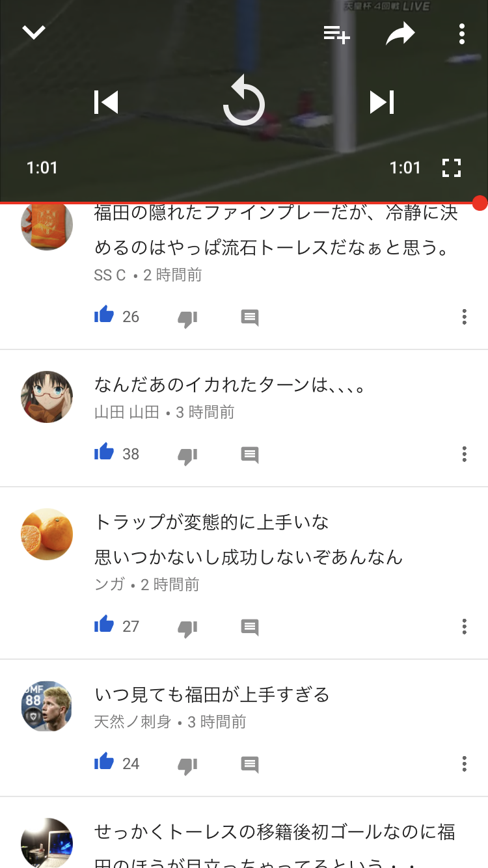This screenshot has height=868, width=488.
Task: Open options menu for 天然ノ刺身 comment
Action: point(464,763)
